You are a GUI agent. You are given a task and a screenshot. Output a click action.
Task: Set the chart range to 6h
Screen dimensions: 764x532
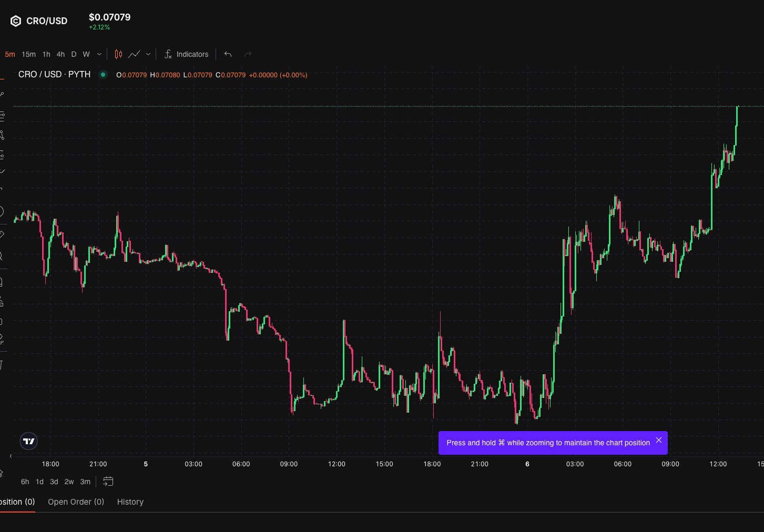click(x=25, y=482)
